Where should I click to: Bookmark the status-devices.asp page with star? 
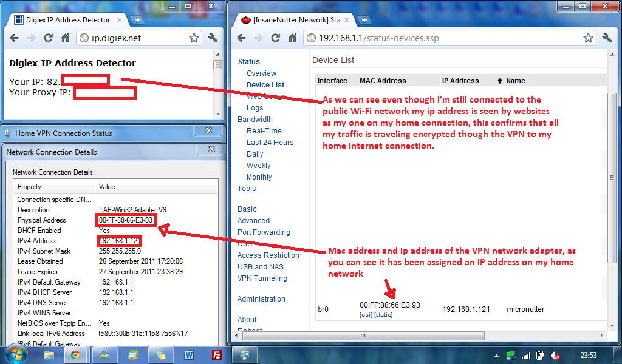588,38
